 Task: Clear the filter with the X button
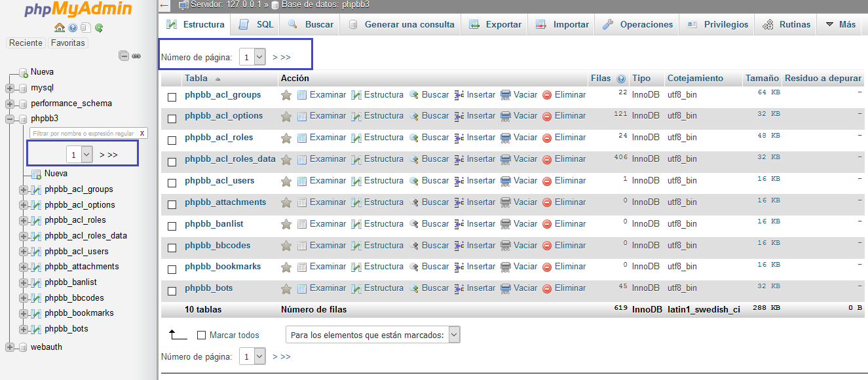tap(142, 133)
